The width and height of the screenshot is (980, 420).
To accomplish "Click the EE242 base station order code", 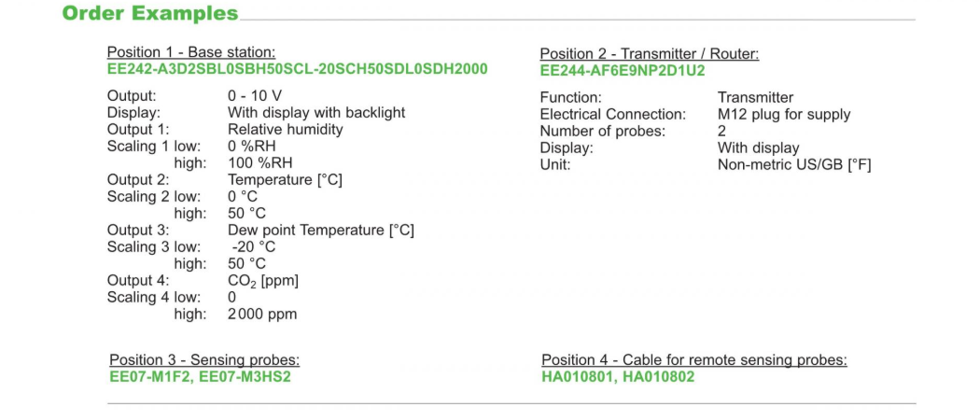I will pos(297,69).
